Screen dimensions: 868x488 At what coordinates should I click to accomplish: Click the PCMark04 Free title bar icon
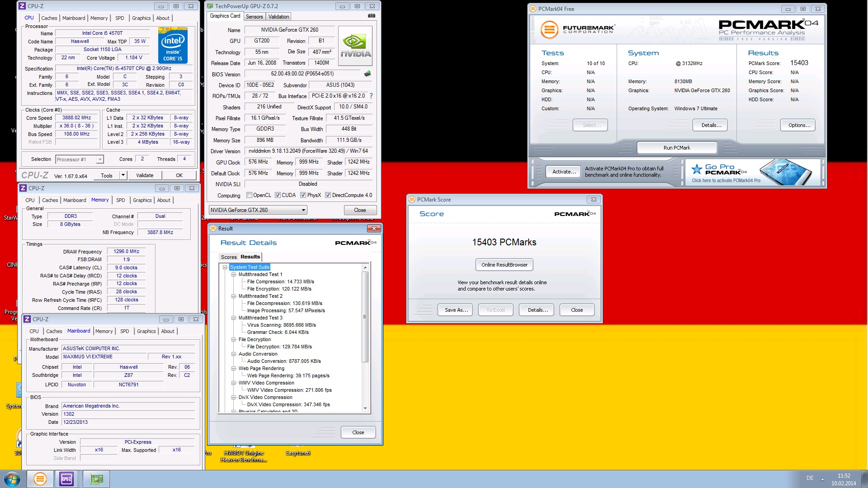pos(533,9)
